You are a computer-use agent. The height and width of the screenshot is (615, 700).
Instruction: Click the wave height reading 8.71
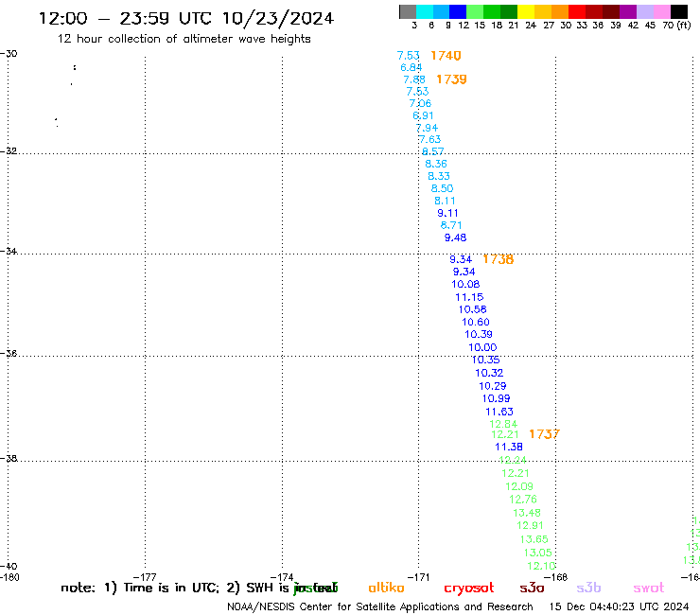click(x=451, y=225)
